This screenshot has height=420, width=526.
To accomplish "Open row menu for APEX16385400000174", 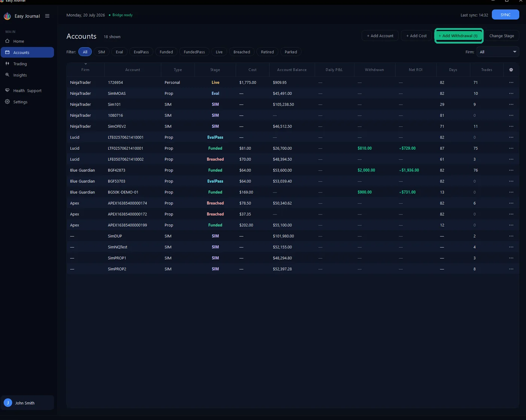I will click(511, 203).
